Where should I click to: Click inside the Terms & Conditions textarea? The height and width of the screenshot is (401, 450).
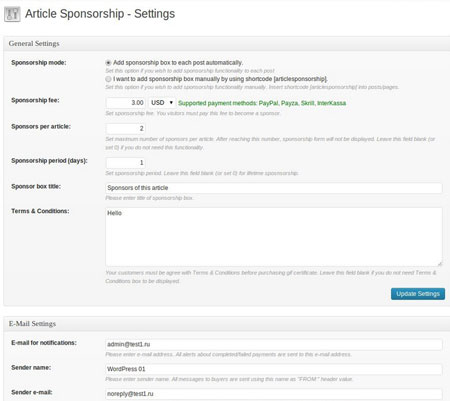click(274, 237)
